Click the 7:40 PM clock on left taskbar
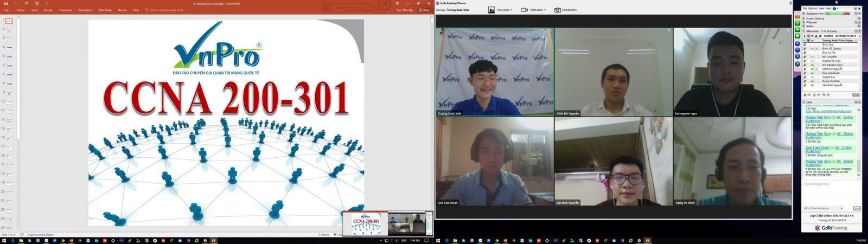The height and width of the screenshot is (244, 868). coord(416,240)
